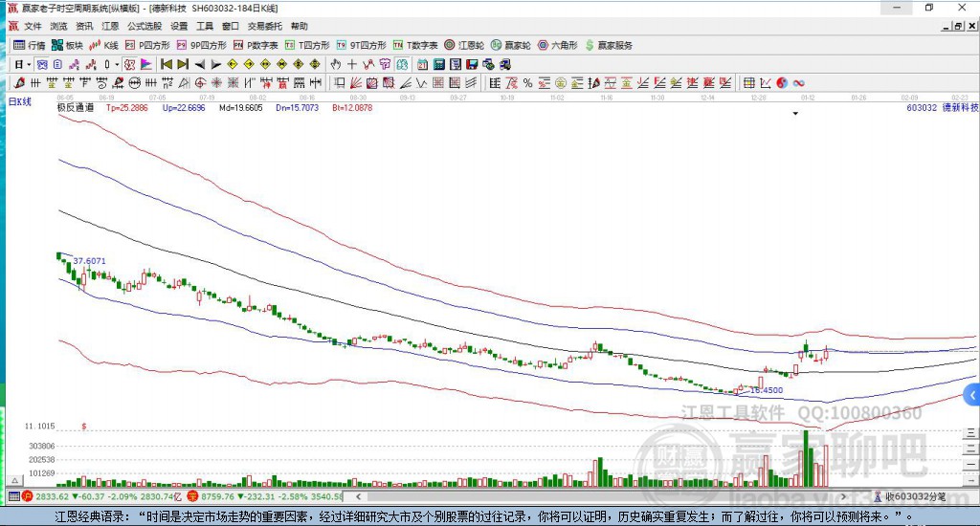Click the blue round arrow button on right edge

click(972, 394)
